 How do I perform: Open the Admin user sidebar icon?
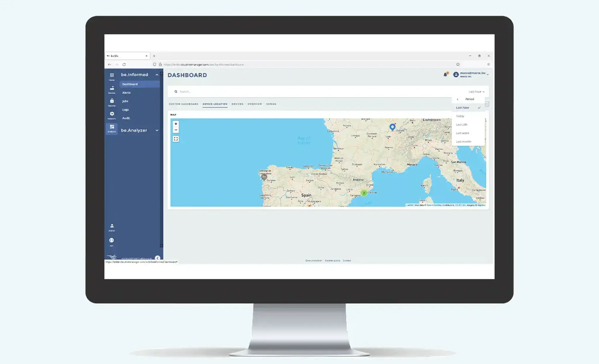[x=112, y=226]
